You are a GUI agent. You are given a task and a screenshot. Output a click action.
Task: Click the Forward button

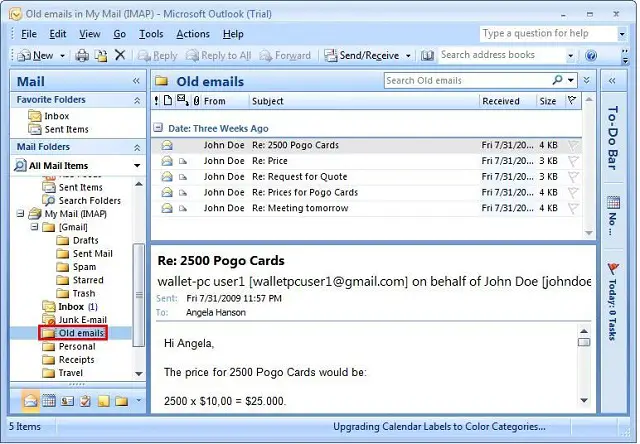[285, 56]
